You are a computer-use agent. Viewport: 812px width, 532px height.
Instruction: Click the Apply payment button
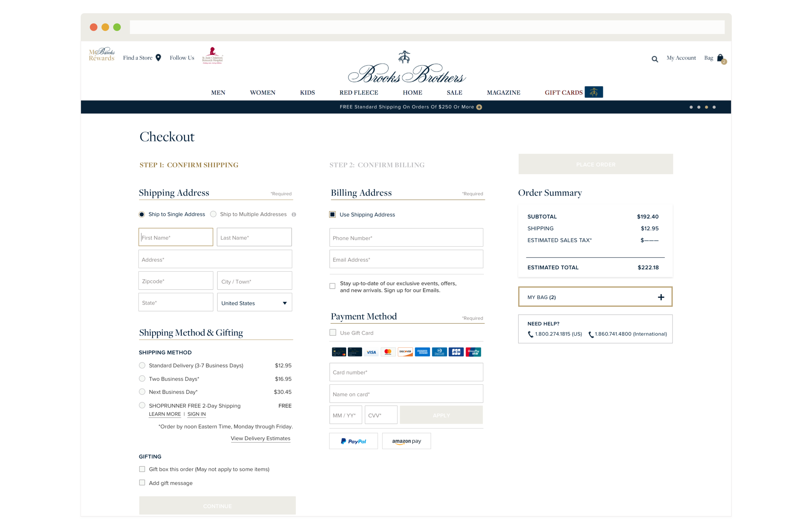click(441, 415)
